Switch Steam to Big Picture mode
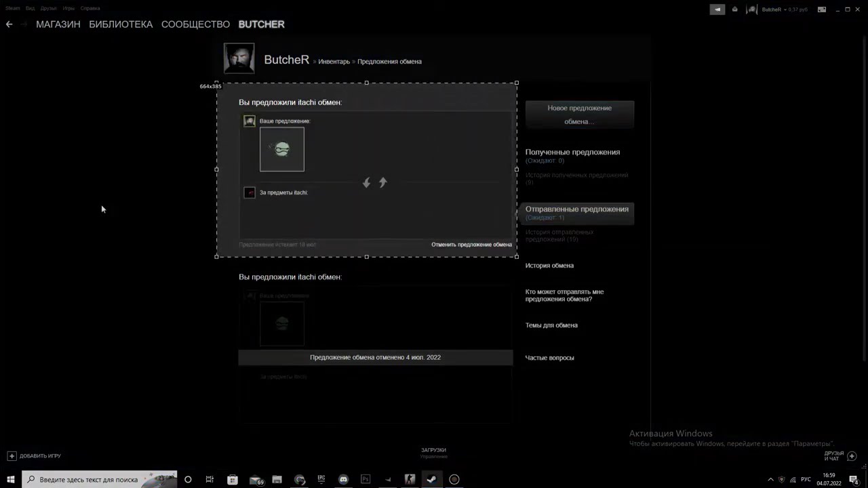 (822, 9)
